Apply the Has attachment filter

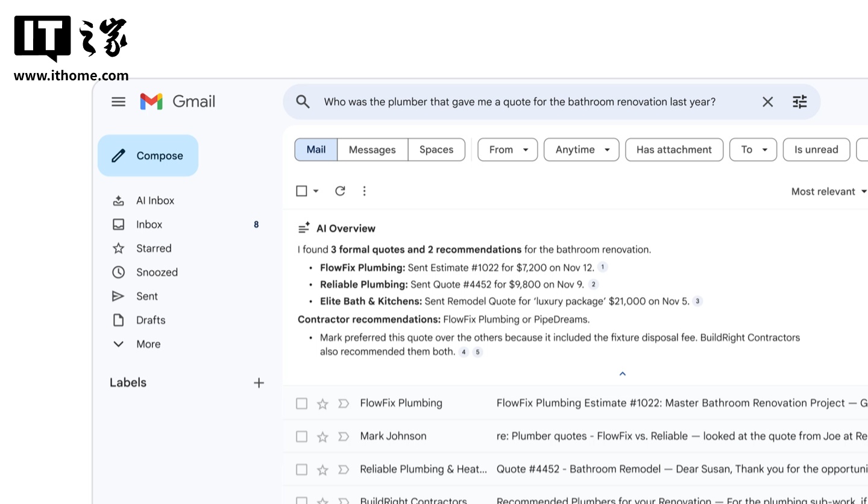tap(674, 150)
